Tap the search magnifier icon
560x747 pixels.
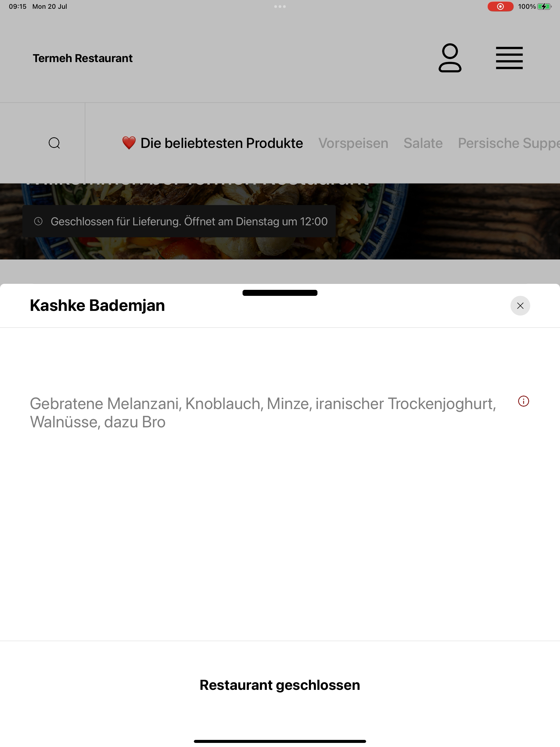[54, 143]
